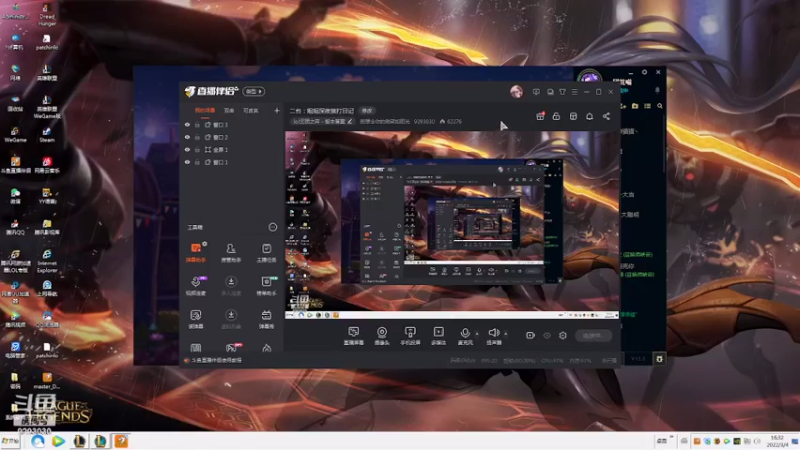
Task: Add a 多媒体 media source
Action: [438, 336]
